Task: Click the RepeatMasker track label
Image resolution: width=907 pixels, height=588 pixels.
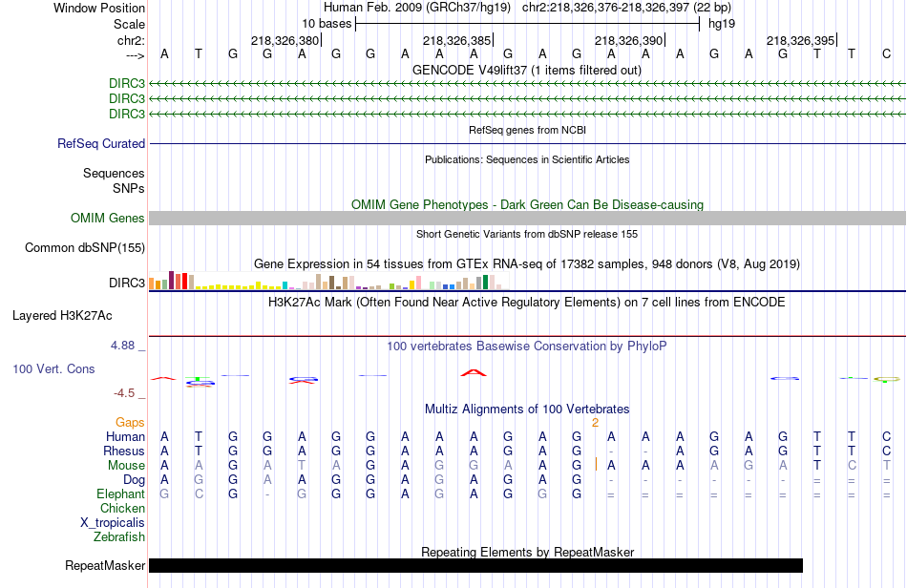Action: pyautogui.click(x=105, y=565)
